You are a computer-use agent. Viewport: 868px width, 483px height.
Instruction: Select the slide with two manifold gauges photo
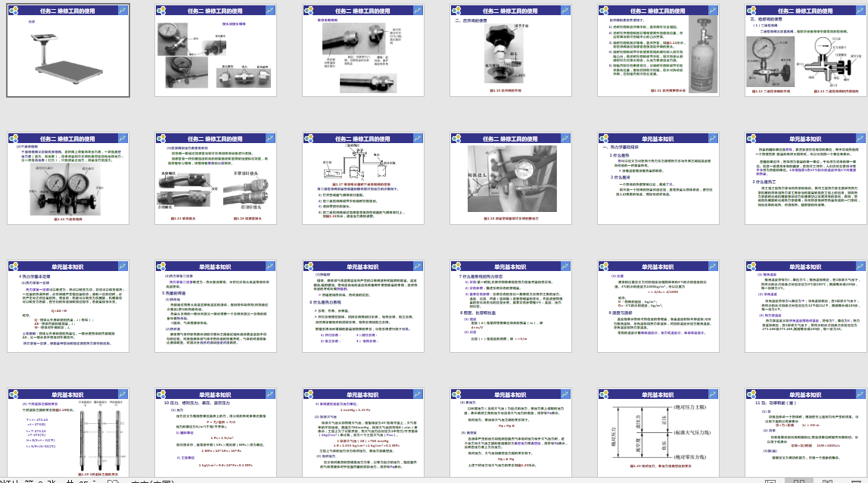point(68,179)
